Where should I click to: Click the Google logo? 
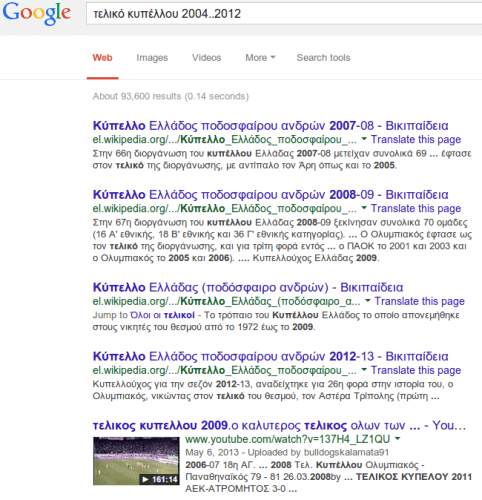(37, 13)
